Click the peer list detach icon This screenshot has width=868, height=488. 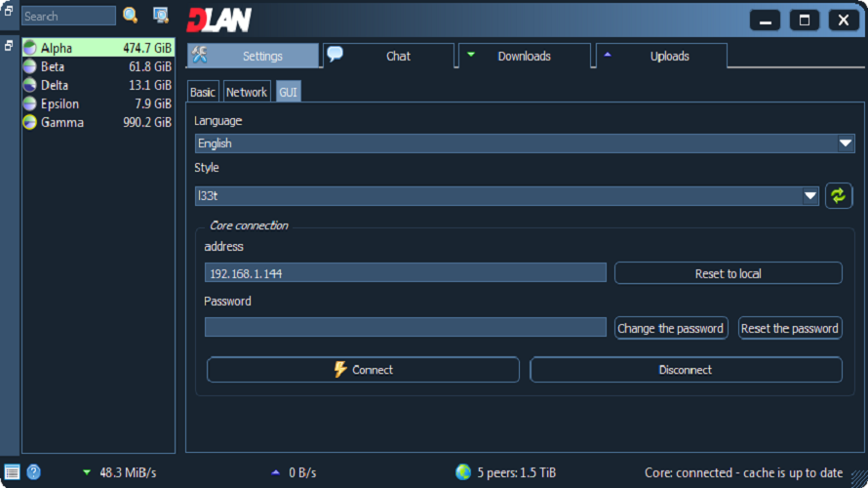9,46
